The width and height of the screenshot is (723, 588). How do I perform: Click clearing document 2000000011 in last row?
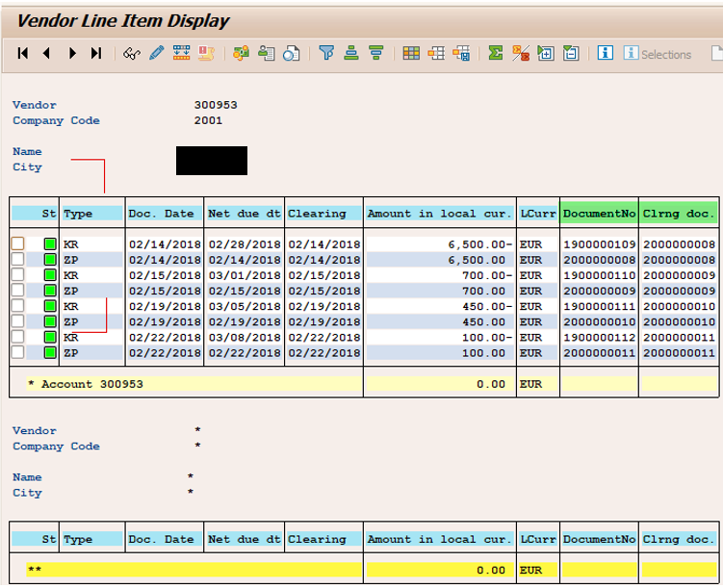[x=679, y=353]
